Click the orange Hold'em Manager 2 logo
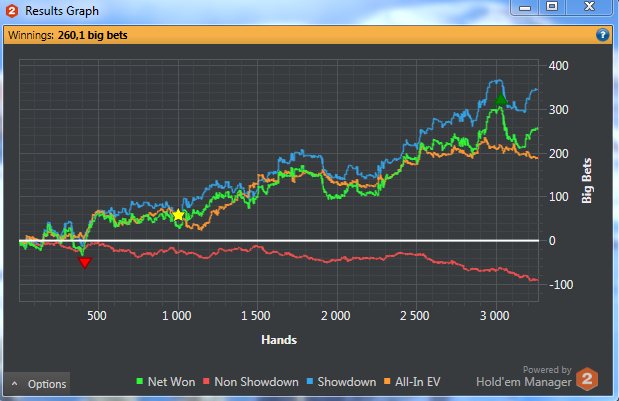 (587, 379)
